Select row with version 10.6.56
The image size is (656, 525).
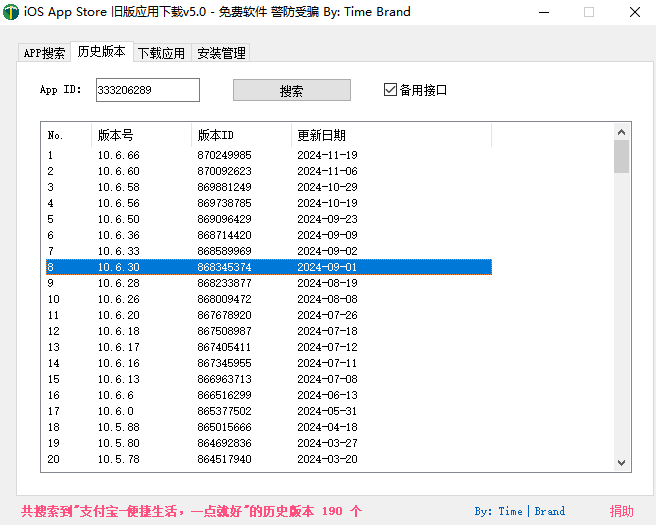[x=269, y=203]
